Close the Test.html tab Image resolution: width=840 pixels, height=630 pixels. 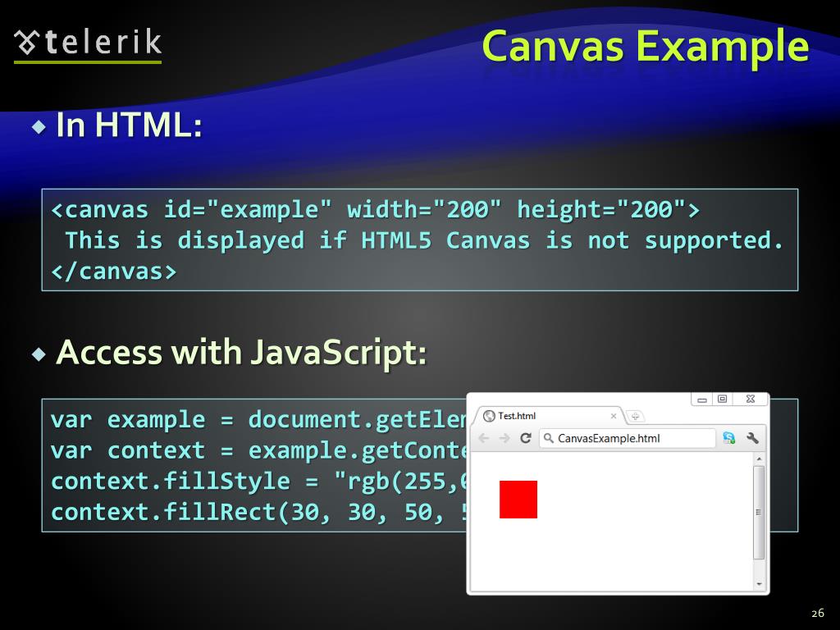pos(614,416)
